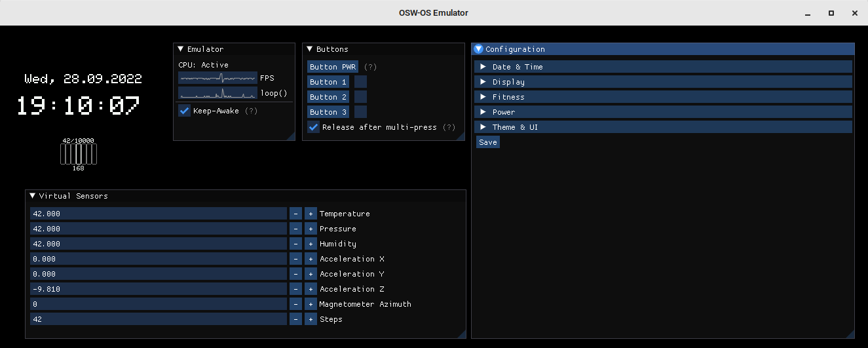Decrease Acceleration X with minus button
The width and height of the screenshot is (868, 348).
tap(295, 259)
